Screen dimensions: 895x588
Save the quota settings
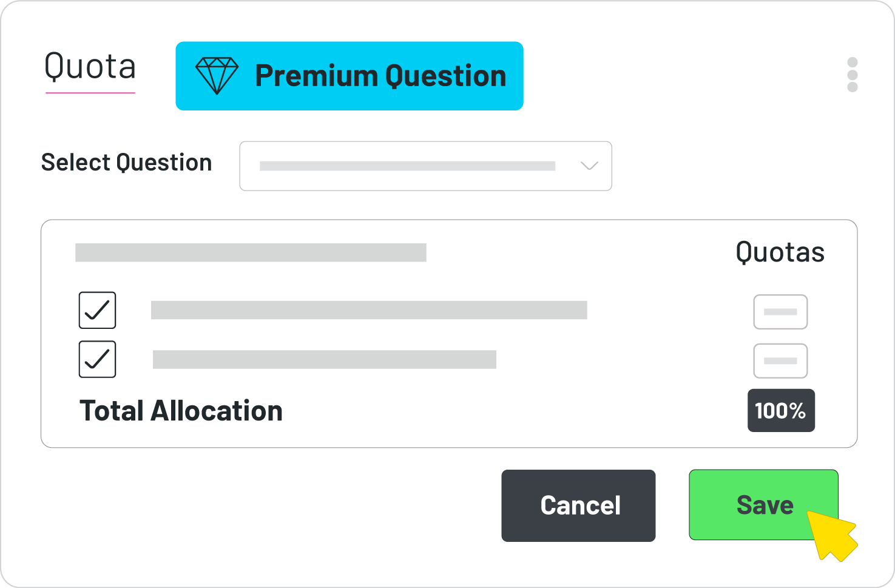point(763,505)
